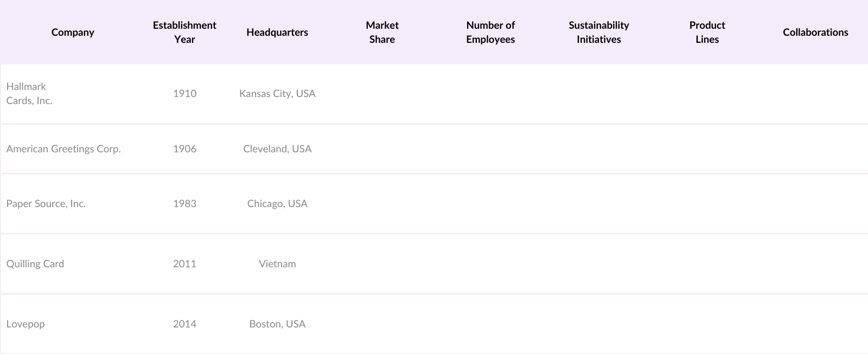Select the Collaborations column header

coord(815,32)
